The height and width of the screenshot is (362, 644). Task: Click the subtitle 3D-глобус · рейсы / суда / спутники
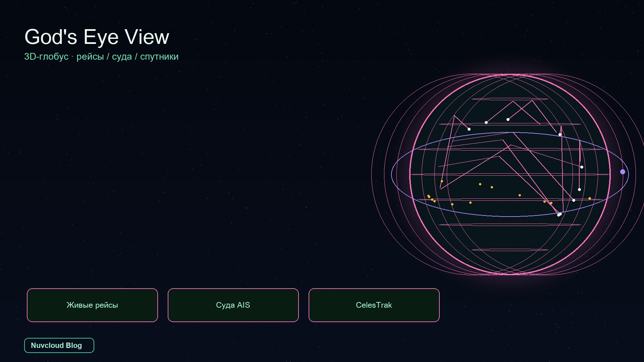101,57
